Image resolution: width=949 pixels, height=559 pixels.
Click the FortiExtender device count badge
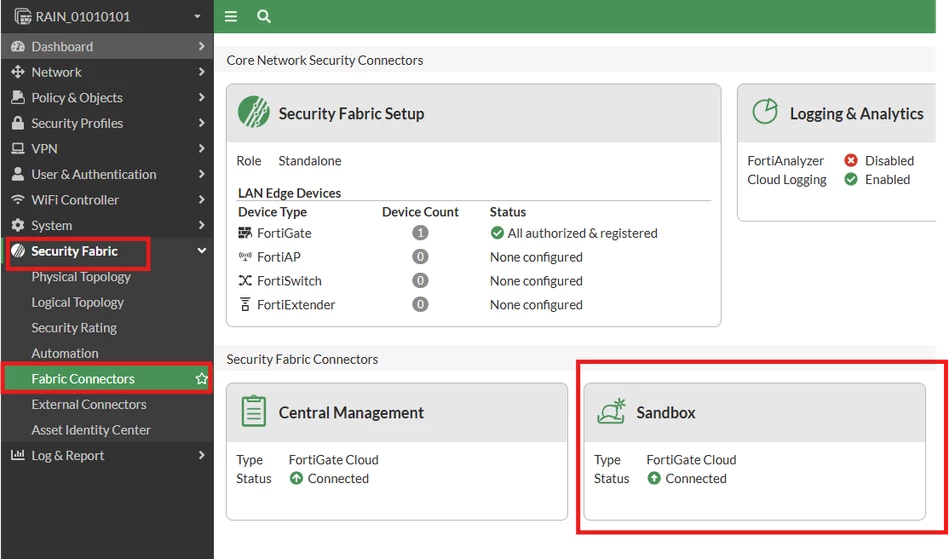[420, 304]
